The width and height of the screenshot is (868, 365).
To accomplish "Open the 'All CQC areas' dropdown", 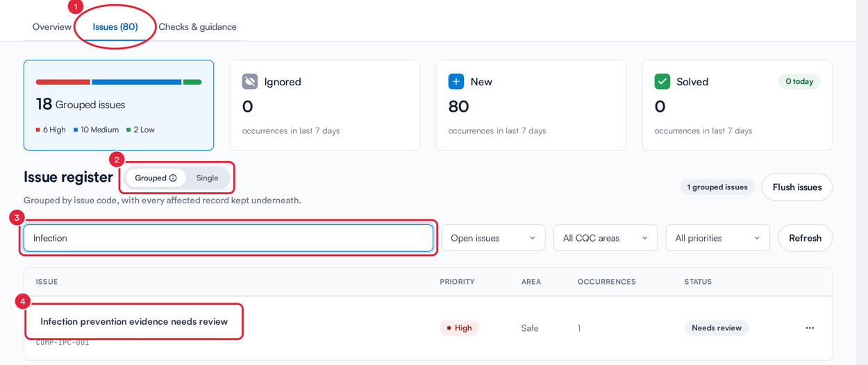I will [606, 238].
